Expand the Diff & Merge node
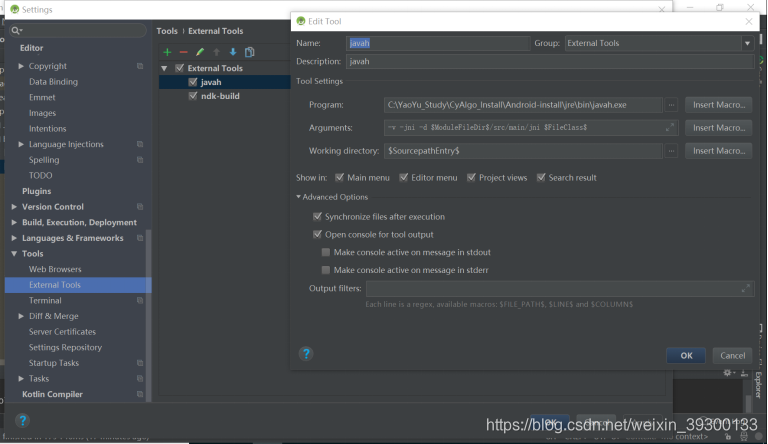768x444 pixels. pyautogui.click(x=21, y=316)
